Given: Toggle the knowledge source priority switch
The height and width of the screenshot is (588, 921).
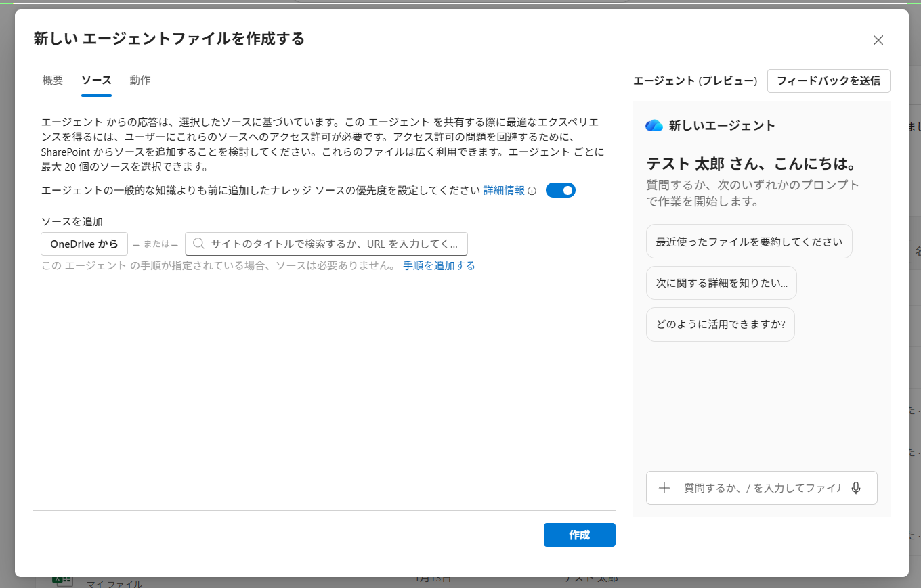Looking at the screenshot, I should 560,190.
